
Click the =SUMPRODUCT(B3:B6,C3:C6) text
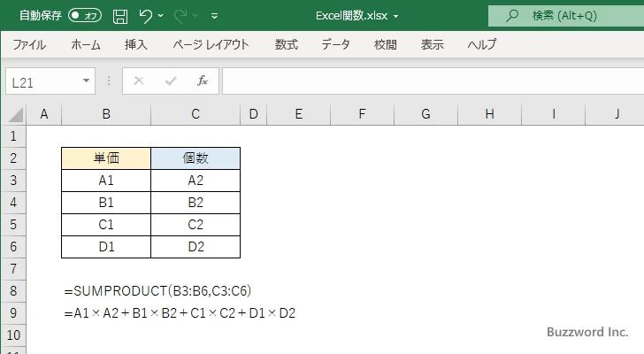pos(157,291)
